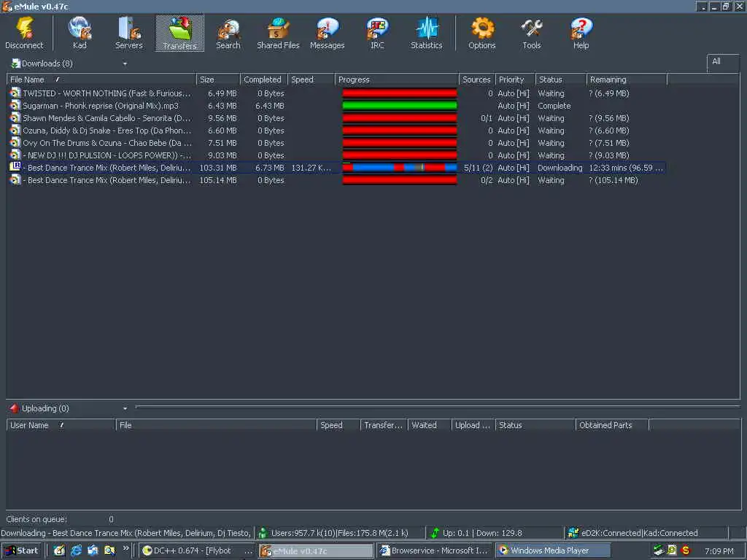Select NEW DJ !!! DJ PULSION download
This screenshot has width=747, height=560.
click(x=336, y=155)
